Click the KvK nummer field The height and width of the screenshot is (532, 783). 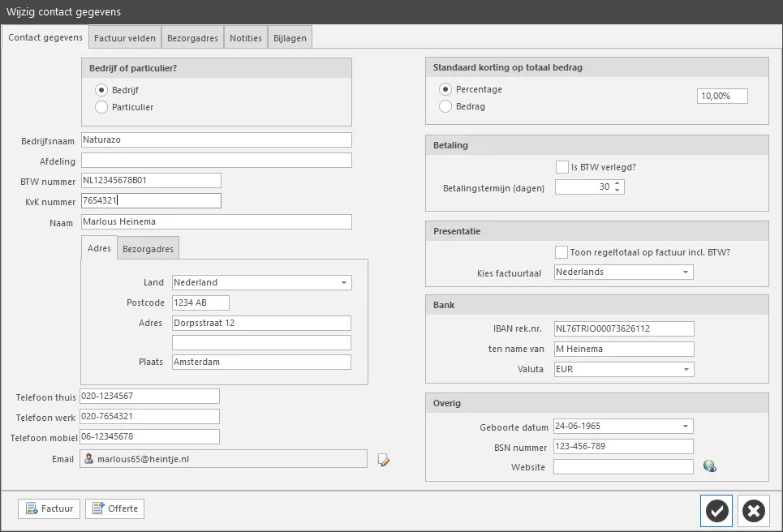(x=151, y=200)
